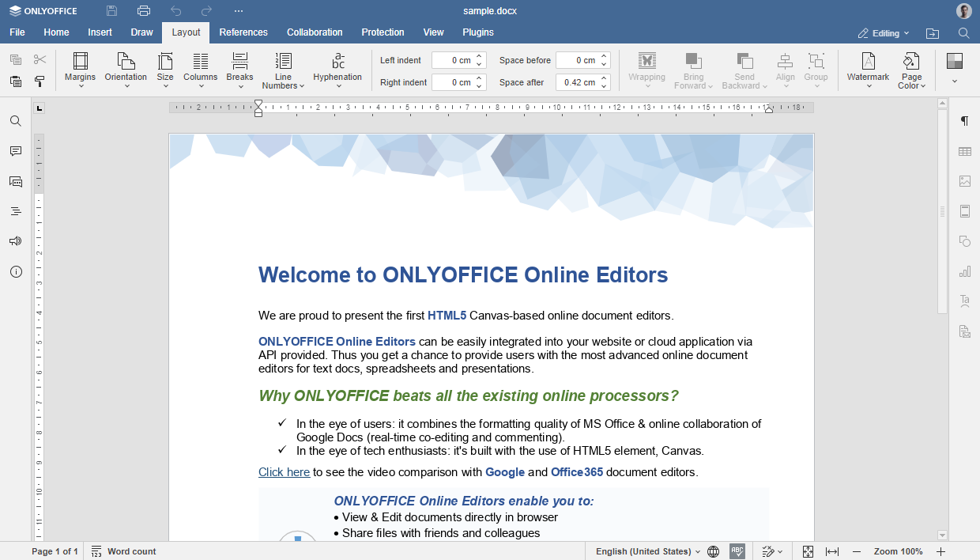
Task: Expand the Editing mode dropdown
Action: point(884,33)
